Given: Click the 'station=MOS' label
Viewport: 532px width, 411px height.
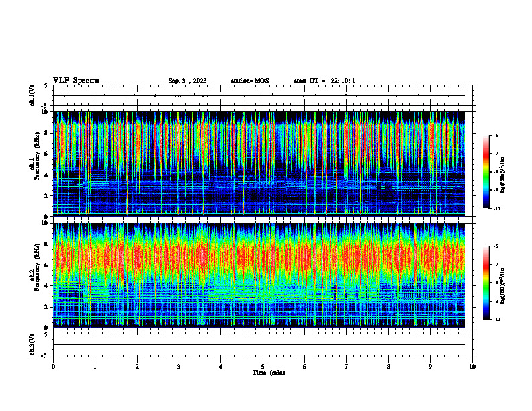Looking at the screenshot, I should pos(250,81).
